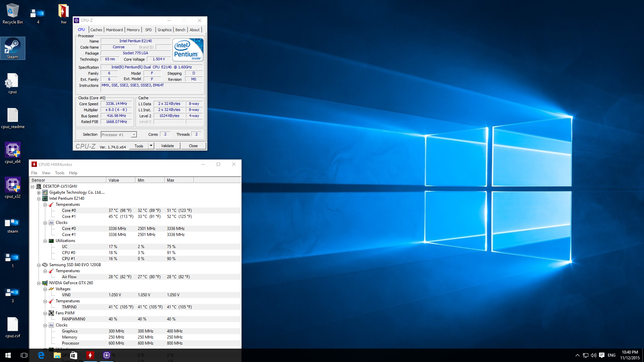This screenshot has height=362, width=644.
Task: Open the Action Center notifications icon
Action: tap(602, 355)
